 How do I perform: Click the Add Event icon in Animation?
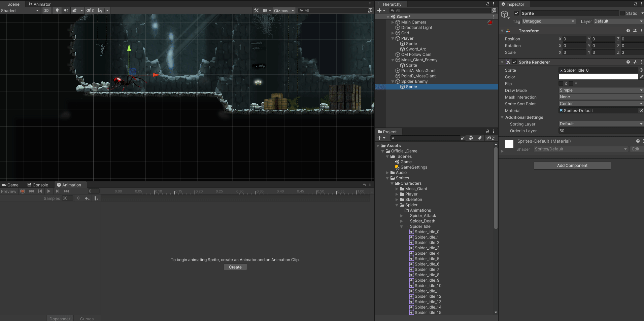pyautogui.click(x=96, y=199)
